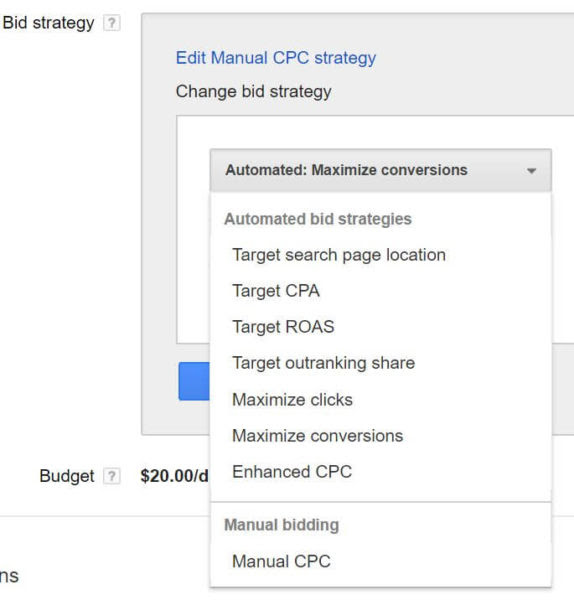Click the blue save button

point(194,381)
